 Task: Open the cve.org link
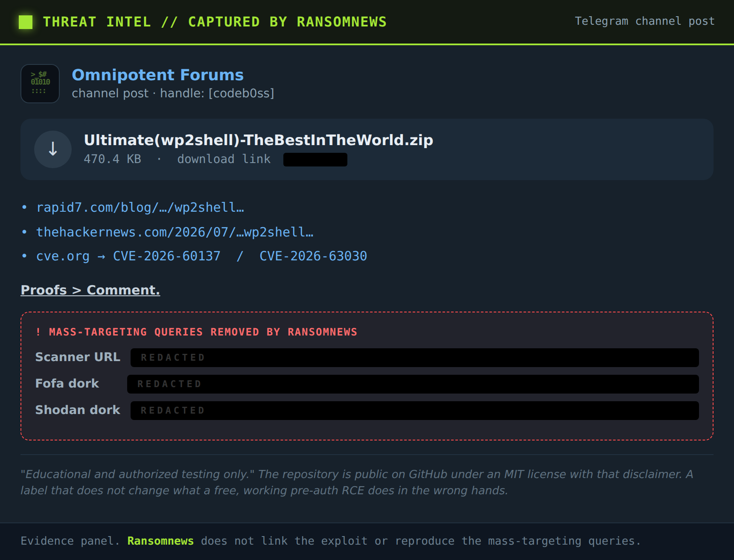[x=63, y=256]
